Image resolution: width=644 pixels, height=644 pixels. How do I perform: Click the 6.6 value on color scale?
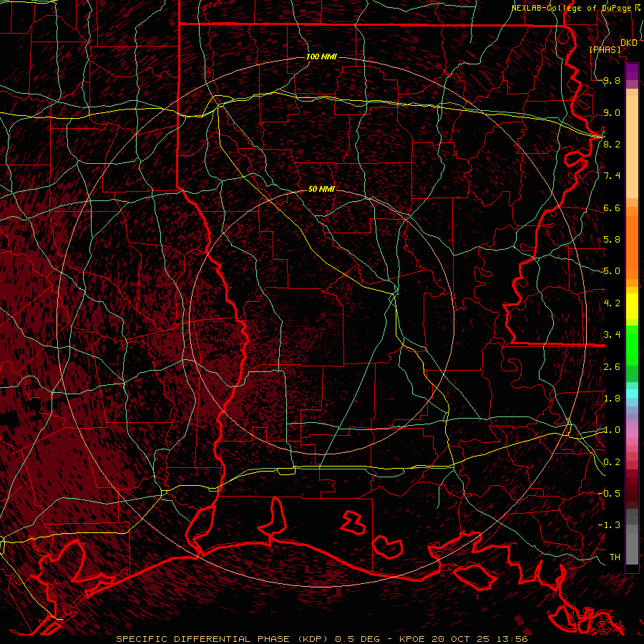(x=612, y=208)
